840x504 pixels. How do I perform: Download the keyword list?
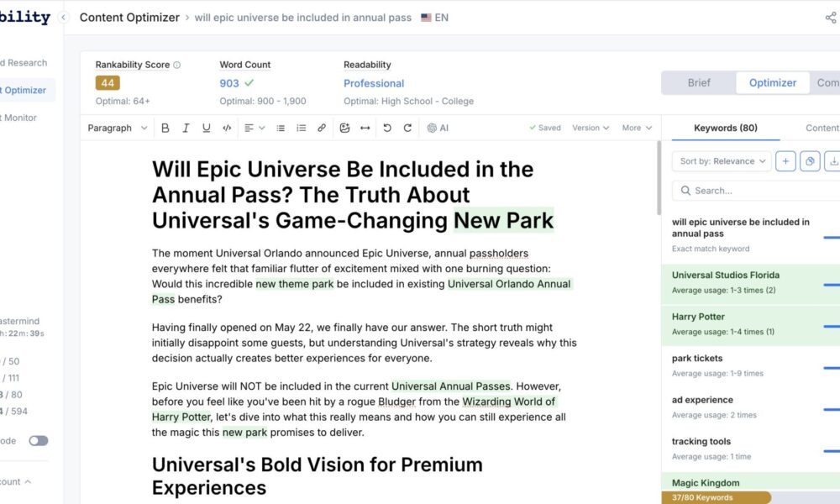[x=833, y=161]
